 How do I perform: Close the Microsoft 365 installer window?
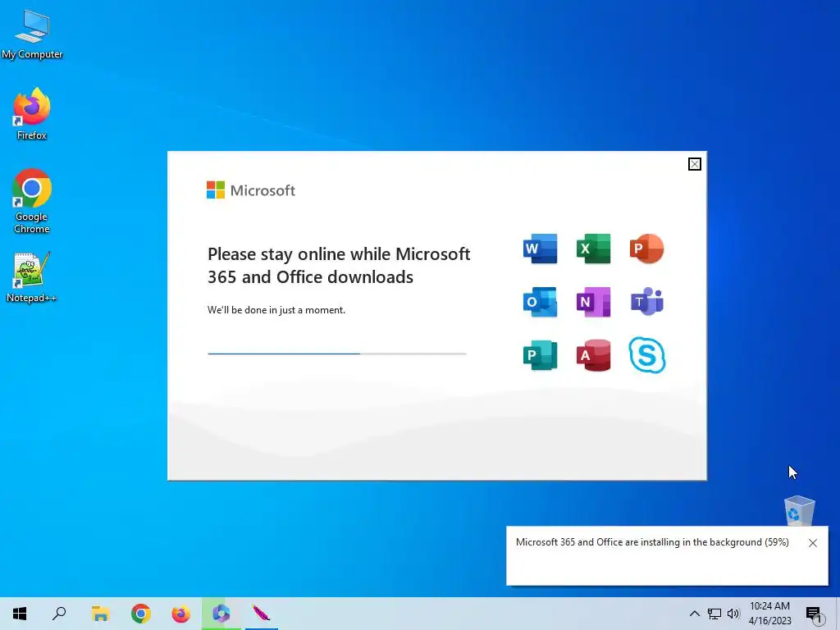pyautogui.click(x=694, y=164)
